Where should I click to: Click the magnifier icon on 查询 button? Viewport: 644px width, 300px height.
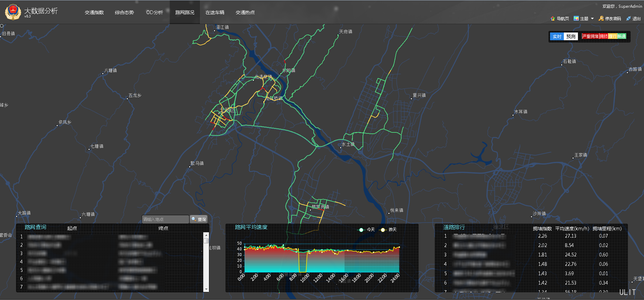pyautogui.click(x=194, y=219)
